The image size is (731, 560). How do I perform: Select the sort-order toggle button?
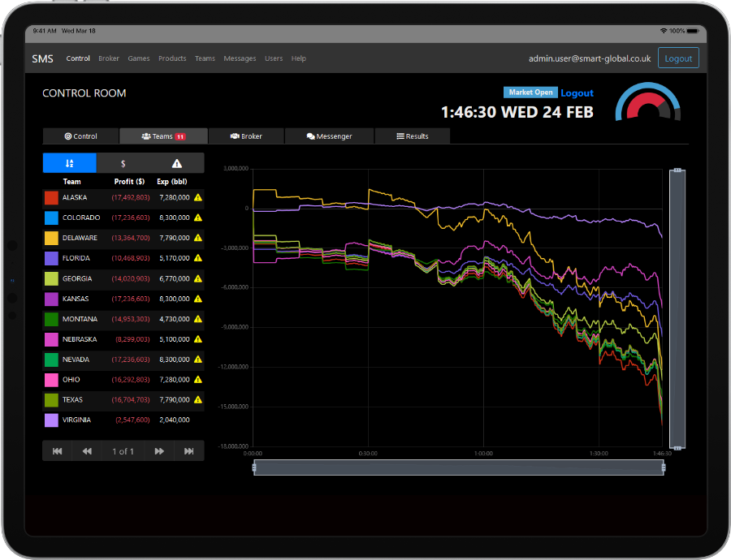[x=70, y=163]
